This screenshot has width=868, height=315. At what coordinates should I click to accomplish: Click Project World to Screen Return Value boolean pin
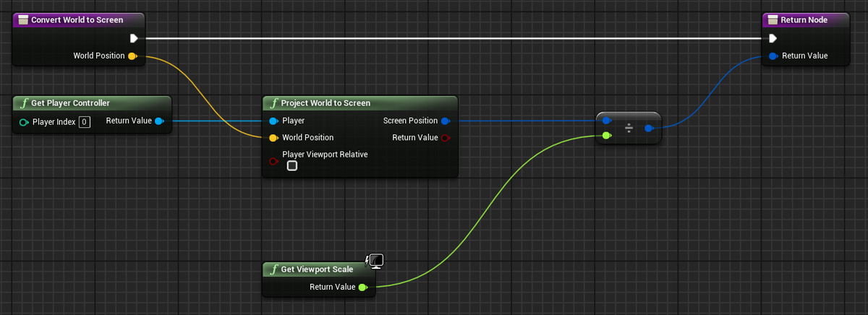click(446, 137)
